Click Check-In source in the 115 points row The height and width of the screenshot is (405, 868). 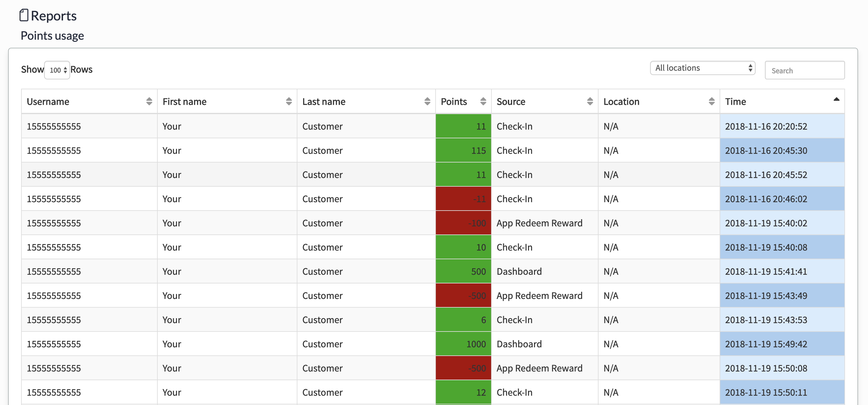pos(514,150)
